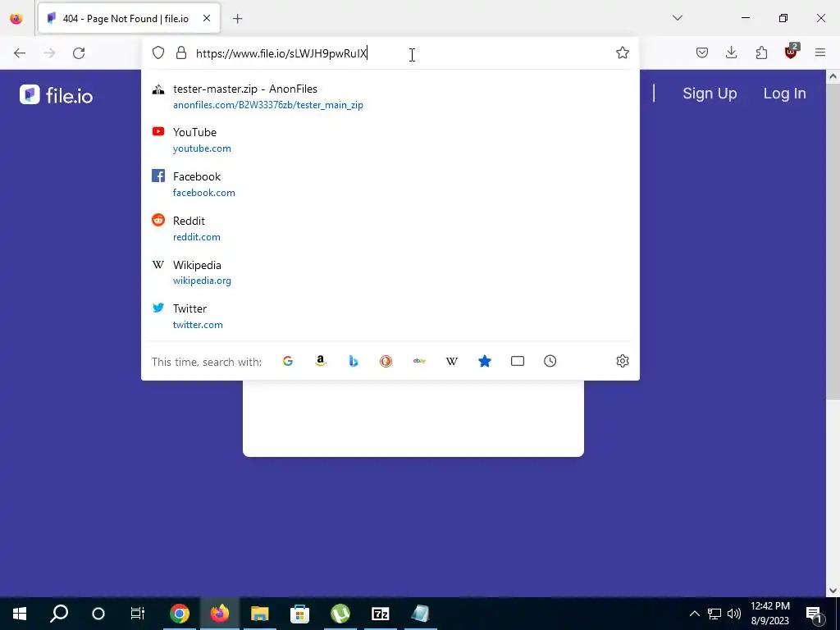Open search settings gear
840x630 pixels.
[x=622, y=361]
